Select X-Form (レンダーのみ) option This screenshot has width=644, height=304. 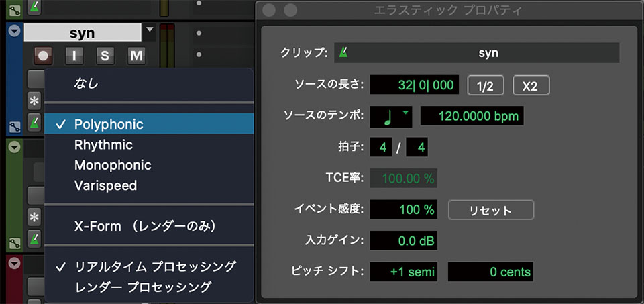tap(149, 226)
